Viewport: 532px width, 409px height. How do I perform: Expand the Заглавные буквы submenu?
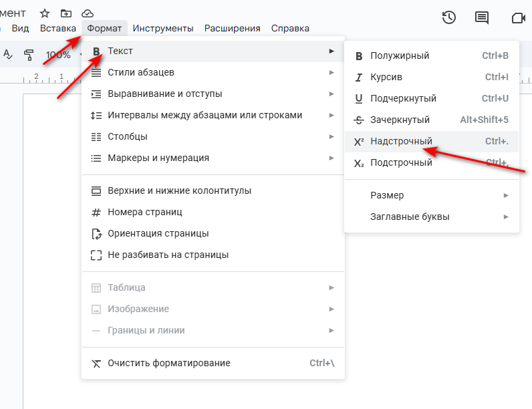(x=432, y=217)
